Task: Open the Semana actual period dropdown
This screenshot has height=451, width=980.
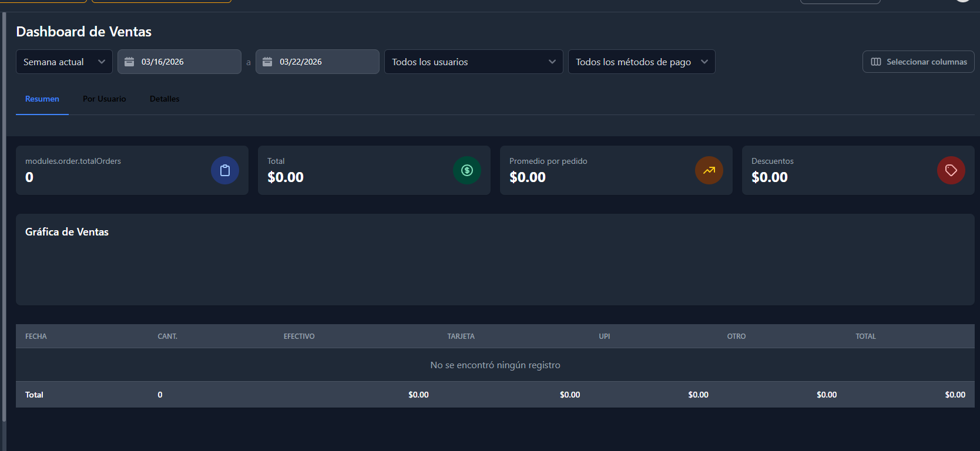Action: click(x=64, y=62)
